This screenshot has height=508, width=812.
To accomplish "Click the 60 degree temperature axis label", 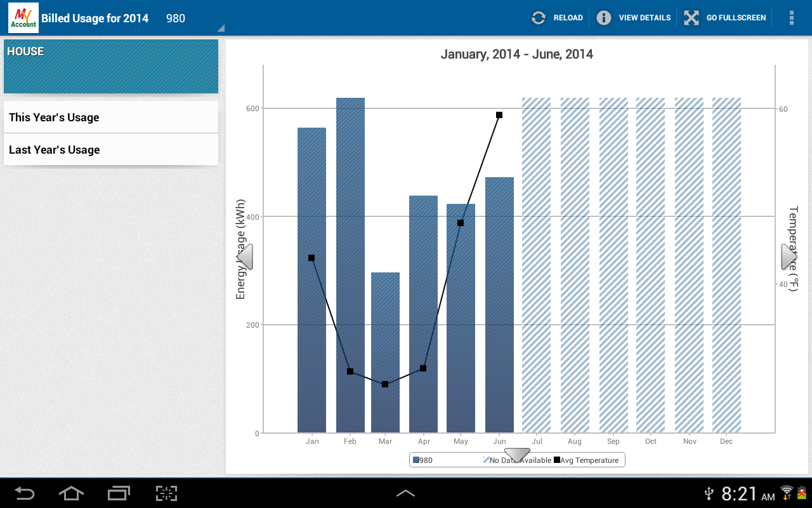I will click(x=783, y=109).
